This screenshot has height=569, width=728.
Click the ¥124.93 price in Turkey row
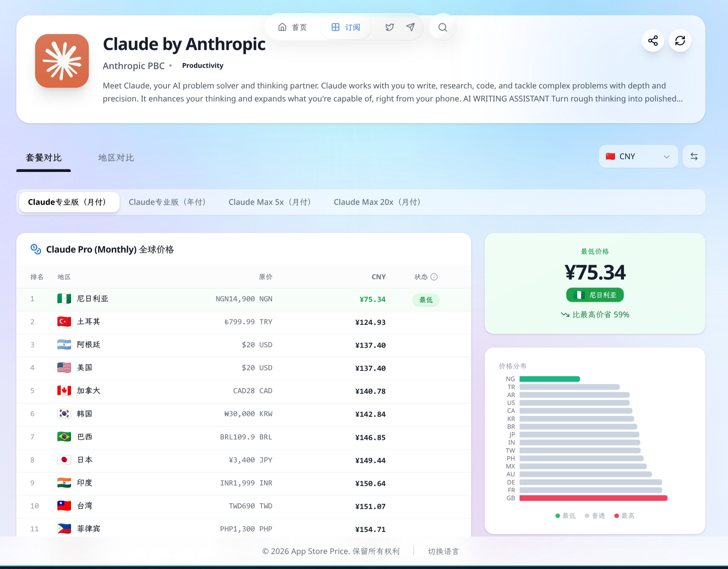point(370,323)
